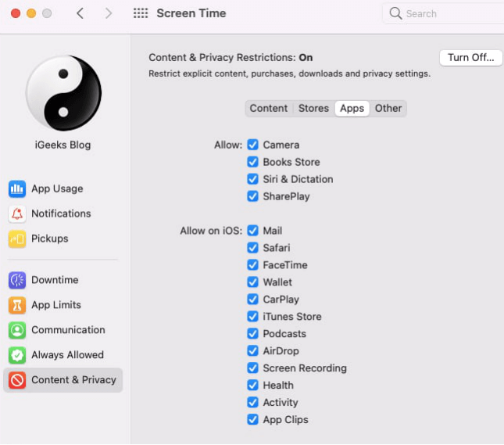504x445 pixels.
Task: Select the Content & Privacy label
Action: tap(73, 380)
